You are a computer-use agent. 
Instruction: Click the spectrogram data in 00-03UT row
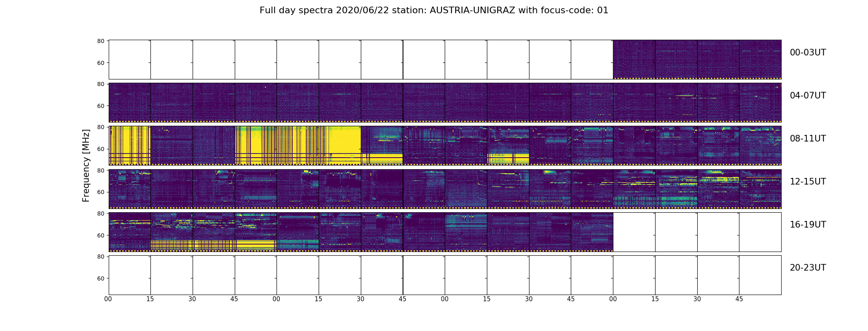pyautogui.click(x=697, y=60)
